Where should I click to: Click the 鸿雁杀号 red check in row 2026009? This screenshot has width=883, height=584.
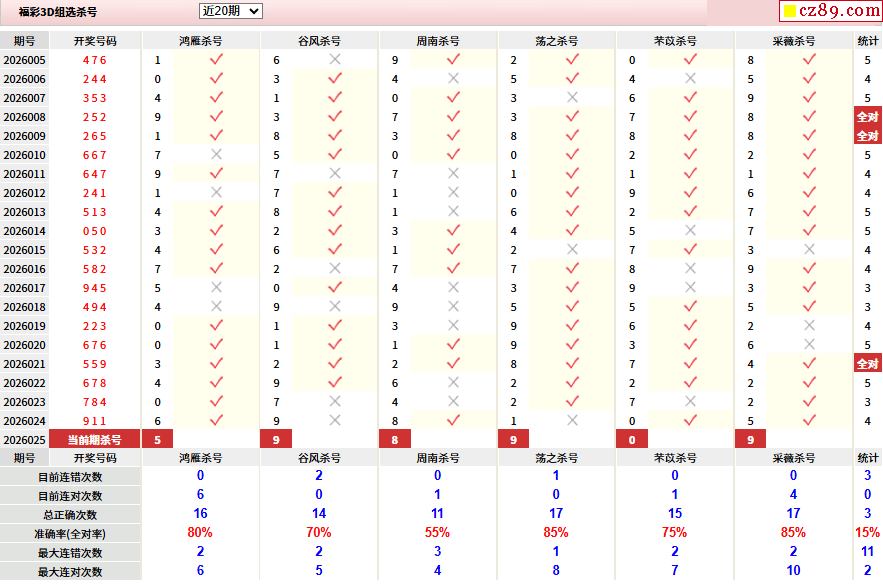point(216,135)
